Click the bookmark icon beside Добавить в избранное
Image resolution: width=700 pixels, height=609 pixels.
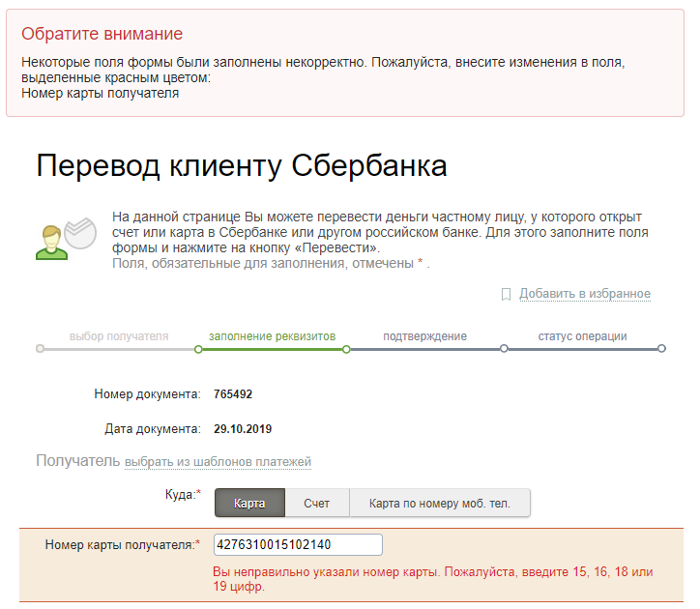click(506, 294)
